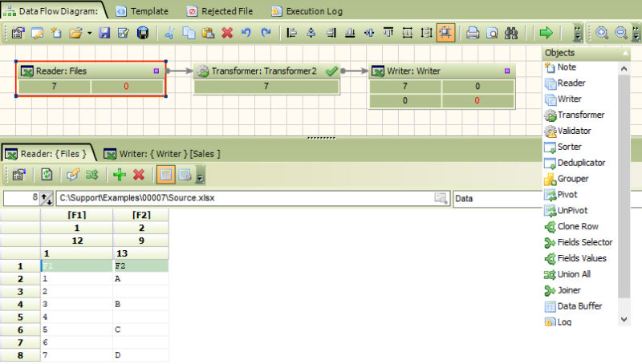Click the purple square on the Reader node
This screenshot has width=642, height=364.
(x=156, y=71)
